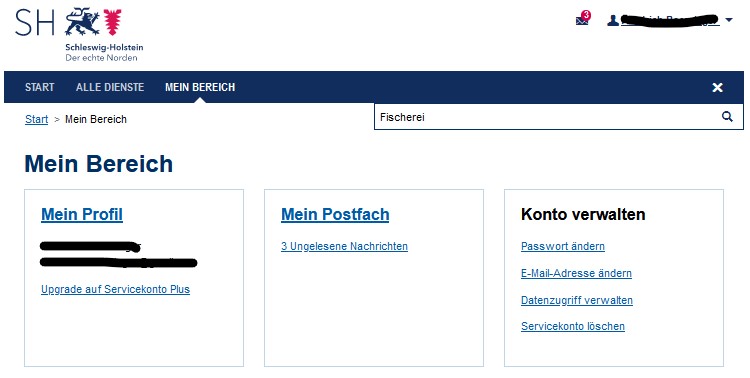Open the mail inbox icon with notification badge

(x=583, y=19)
